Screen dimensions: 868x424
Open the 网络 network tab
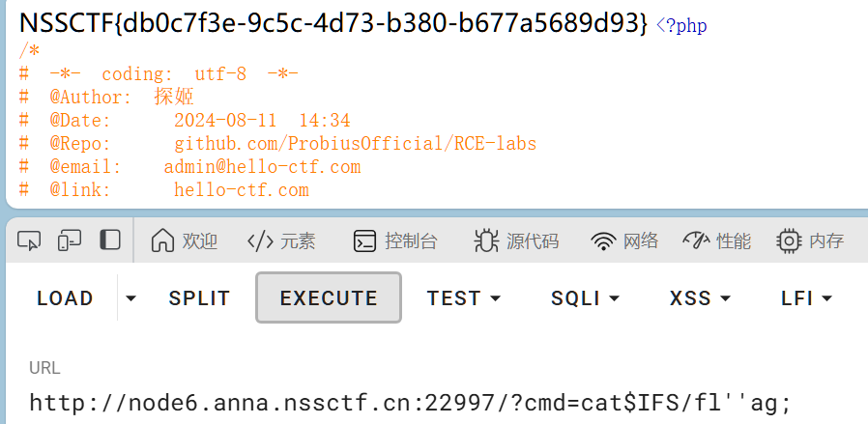(624, 241)
